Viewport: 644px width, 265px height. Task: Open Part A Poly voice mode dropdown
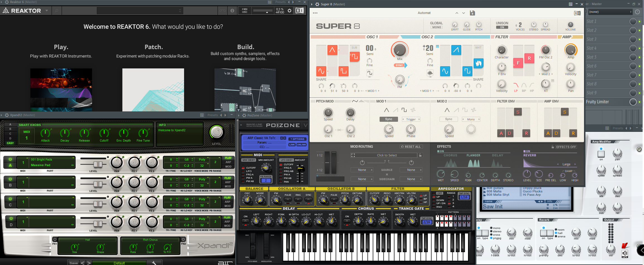tap(202, 159)
